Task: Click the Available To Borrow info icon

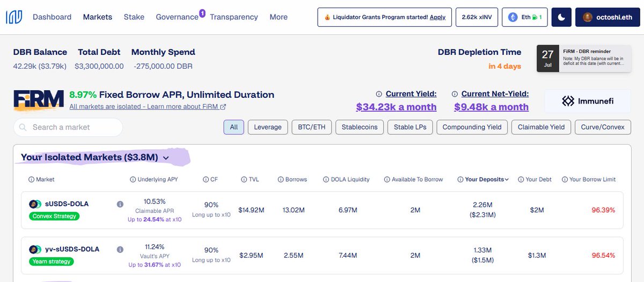Action: 387,179
